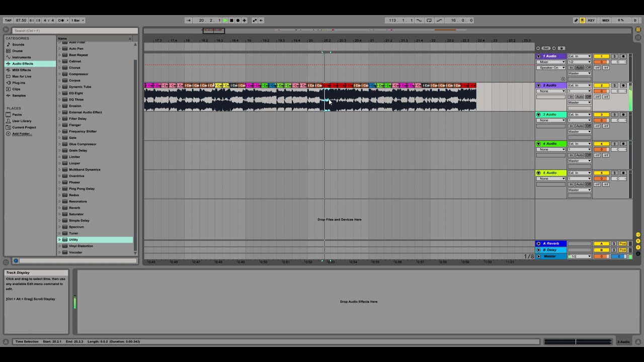The height and width of the screenshot is (362, 644).
Task: Toggle the Automation Arm button
Action: (255, 20)
